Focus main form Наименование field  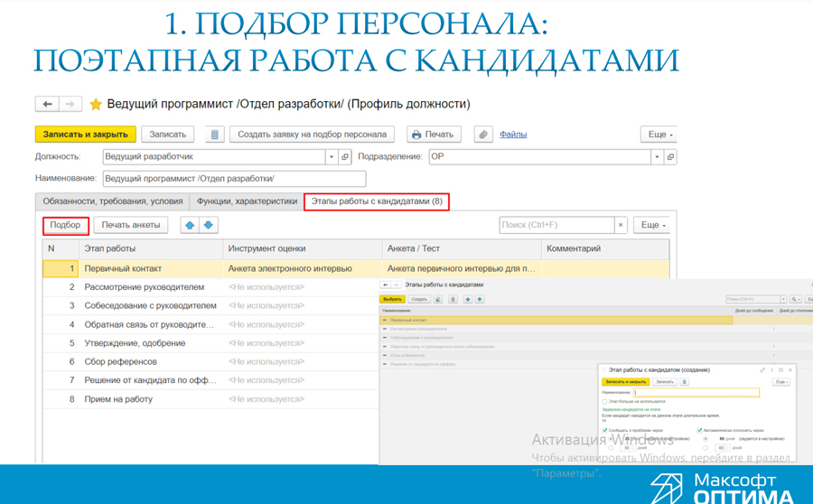(234, 178)
